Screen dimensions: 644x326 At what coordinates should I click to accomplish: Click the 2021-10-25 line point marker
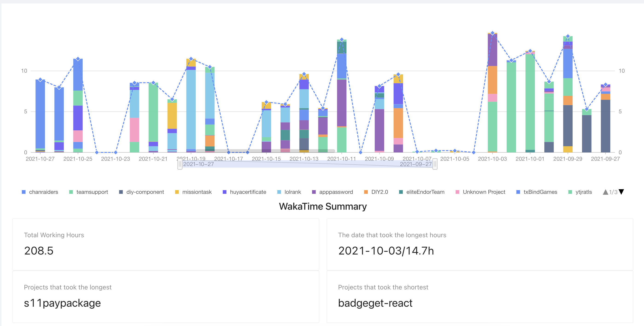coord(78,59)
